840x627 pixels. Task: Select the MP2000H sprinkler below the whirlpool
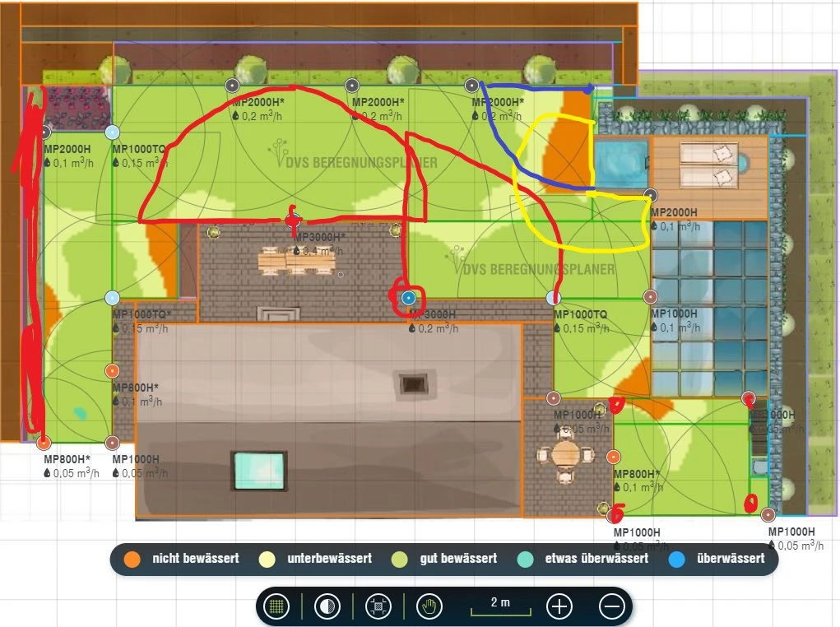click(x=650, y=194)
